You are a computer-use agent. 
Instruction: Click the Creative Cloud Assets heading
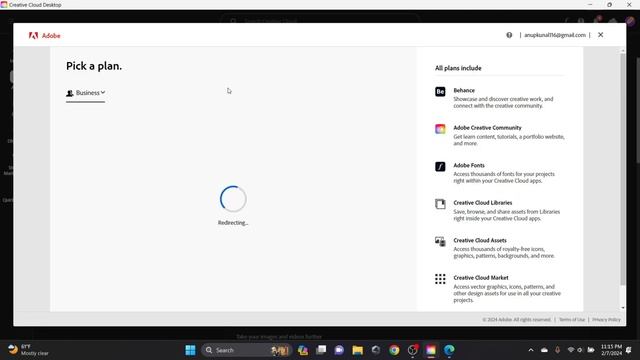[480, 240]
